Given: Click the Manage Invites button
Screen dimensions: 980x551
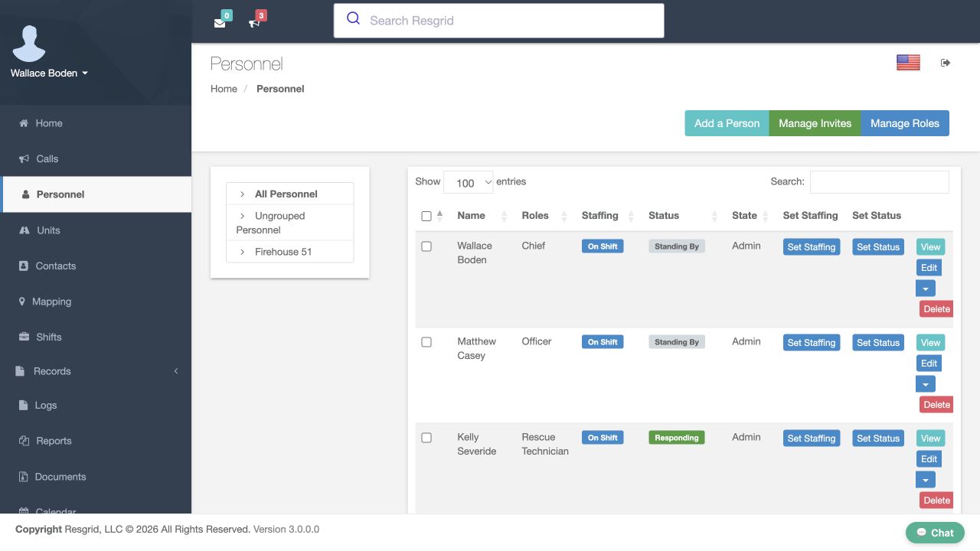Looking at the screenshot, I should coord(815,123).
